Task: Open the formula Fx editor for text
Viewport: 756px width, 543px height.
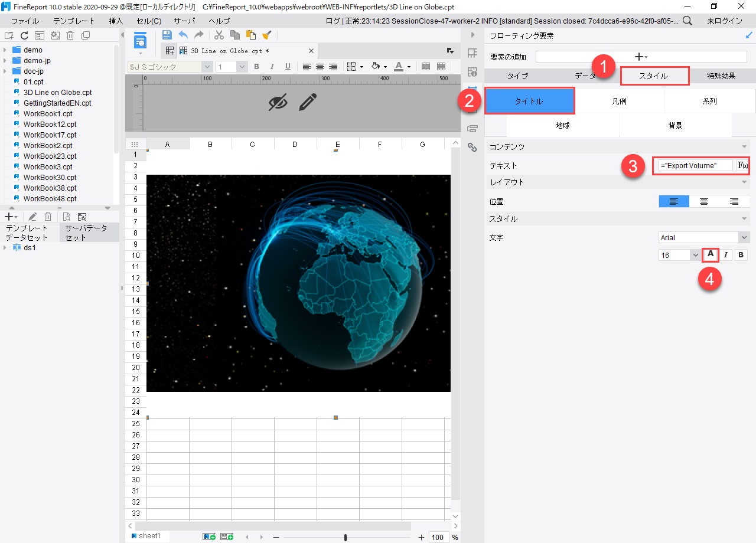Action: tap(743, 166)
